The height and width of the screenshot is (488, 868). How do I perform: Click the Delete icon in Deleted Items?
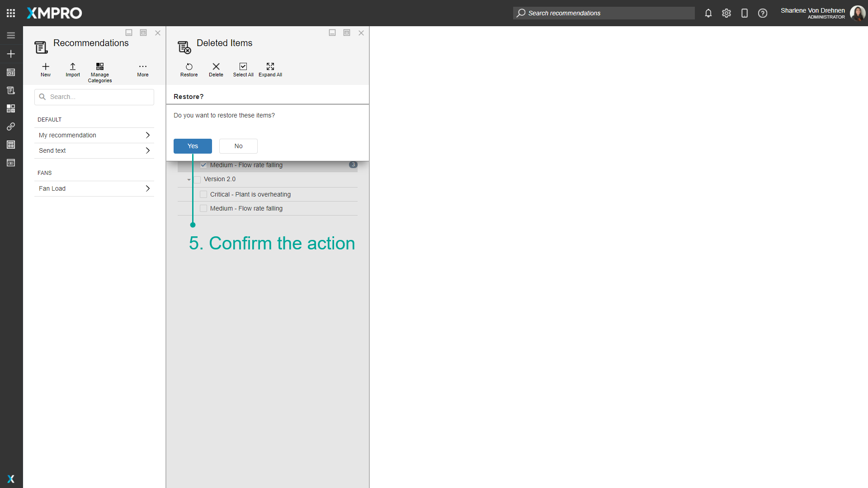coord(216,70)
